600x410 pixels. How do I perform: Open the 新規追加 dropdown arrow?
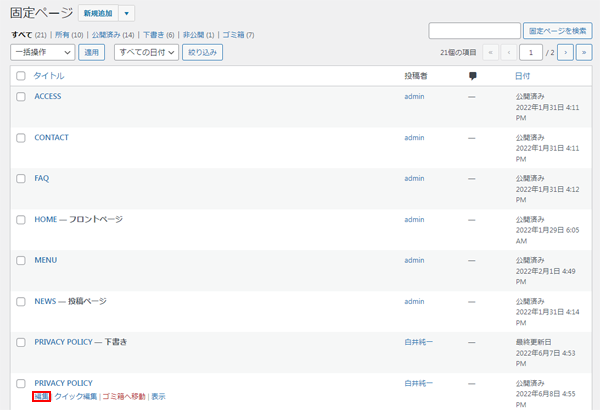(127, 13)
